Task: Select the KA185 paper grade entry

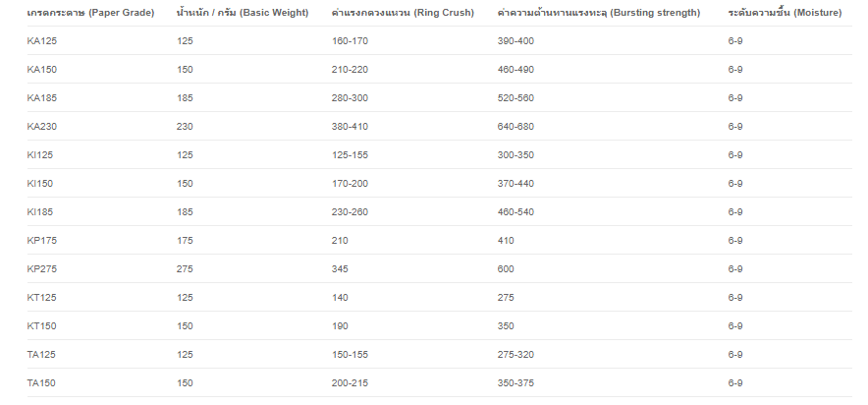Action: coord(41,98)
